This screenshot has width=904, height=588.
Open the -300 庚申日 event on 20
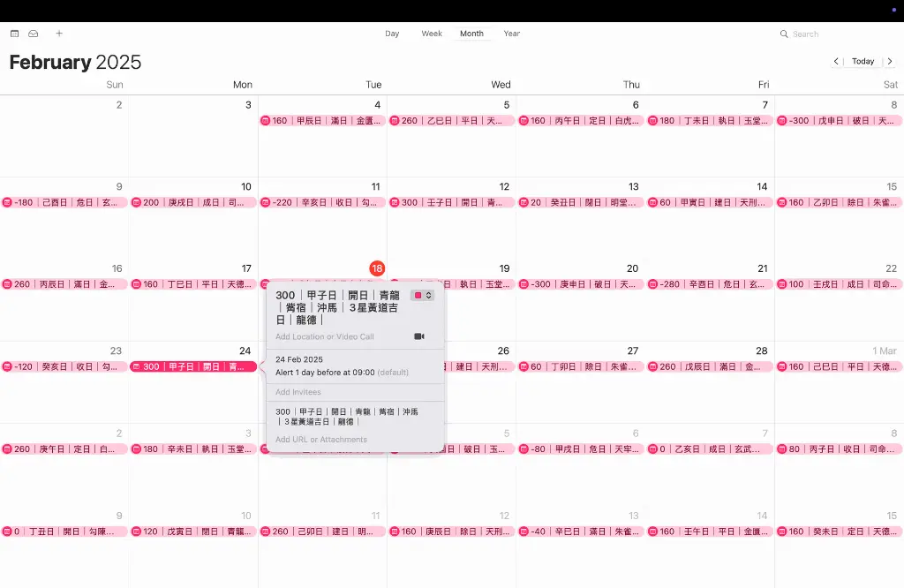pos(581,284)
